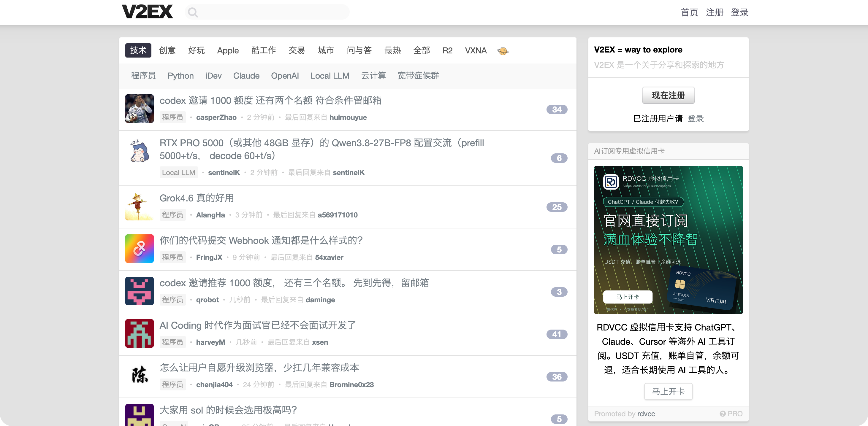Image resolution: width=868 pixels, height=426 pixels.
Task: Open last replier huimouyue's profile
Action: [348, 117]
